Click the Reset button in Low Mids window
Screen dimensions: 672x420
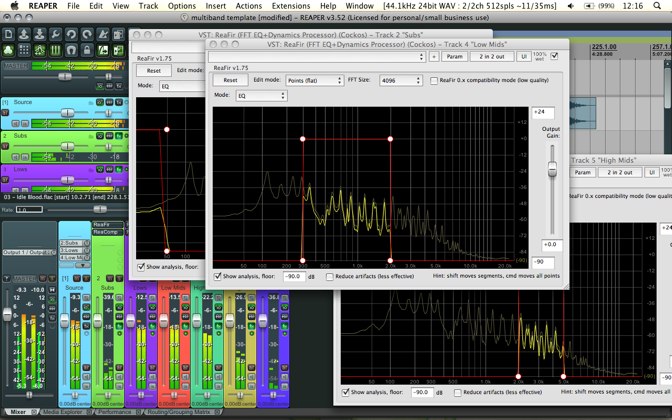[231, 80]
